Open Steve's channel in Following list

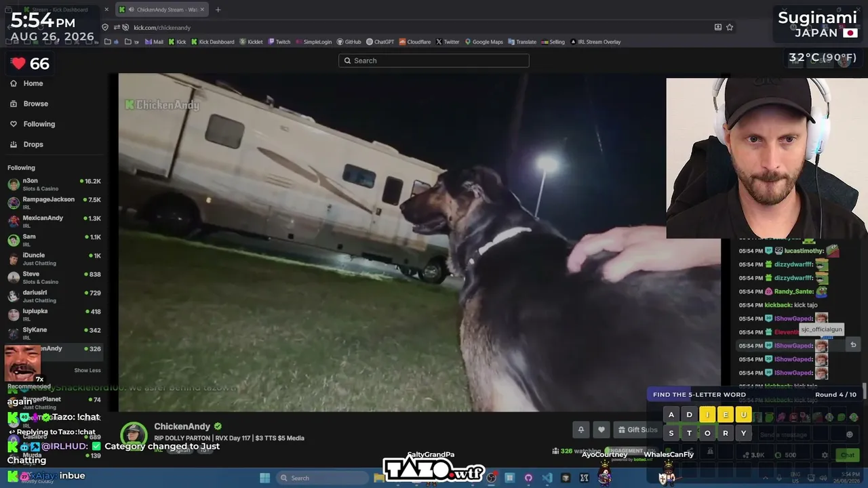pos(54,277)
